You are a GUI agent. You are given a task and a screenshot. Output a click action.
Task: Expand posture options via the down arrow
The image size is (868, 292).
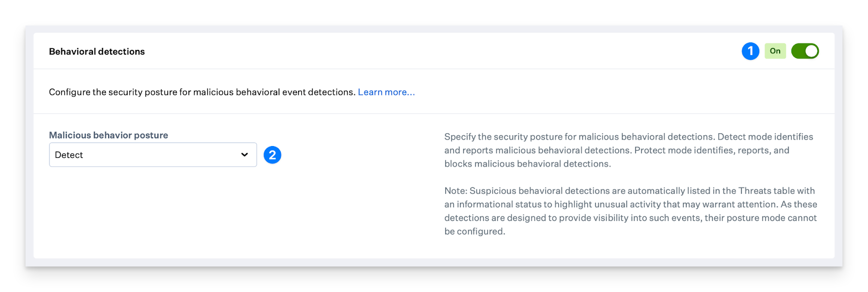point(245,155)
